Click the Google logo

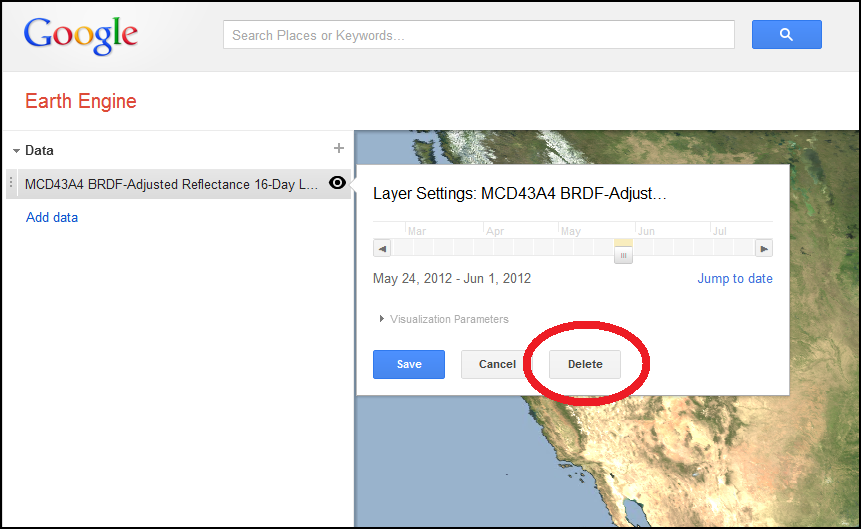pyautogui.click(x=81, y=35)
